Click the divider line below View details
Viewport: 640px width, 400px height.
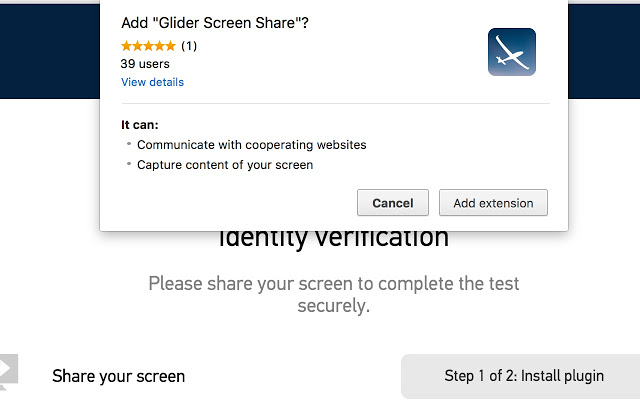(335, 103)
